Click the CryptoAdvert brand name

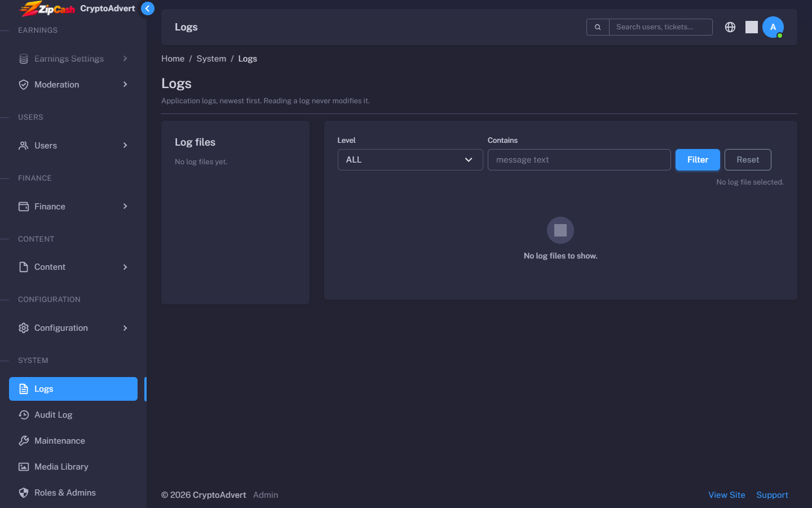point(108,8)
